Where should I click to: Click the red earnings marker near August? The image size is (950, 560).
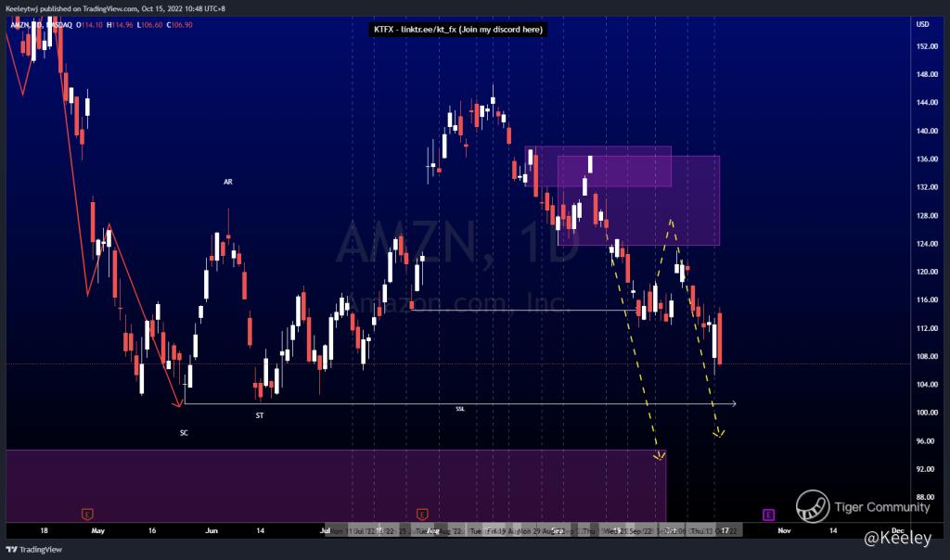(422, 515)
